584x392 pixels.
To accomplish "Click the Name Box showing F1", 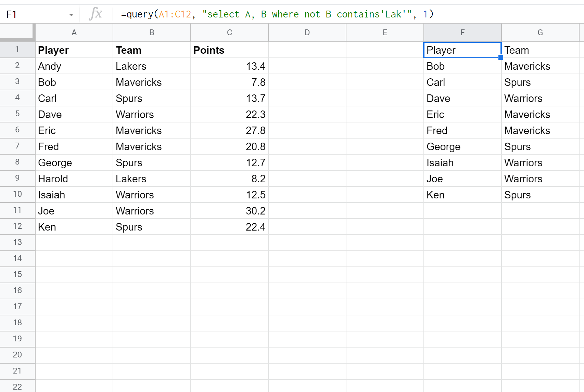I will coord(34,14).
